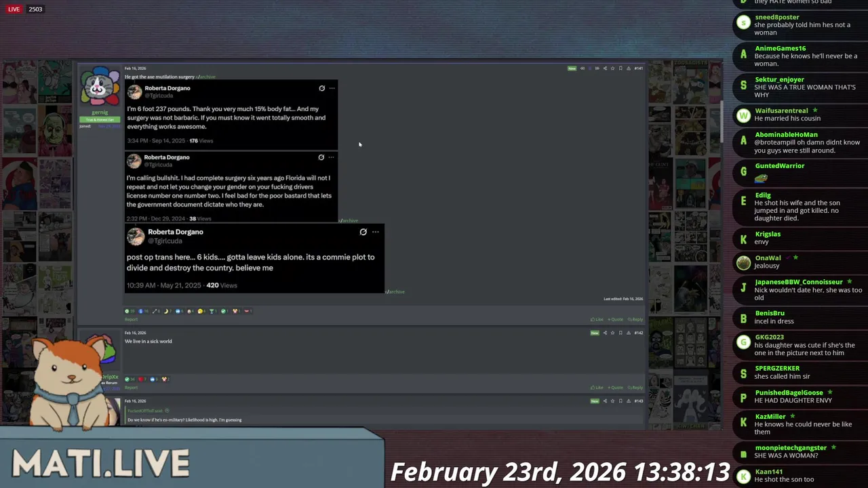The width and height of the screenshot is (868, 488).
Task: Click chat user PunishedBagelGoose
Action: [789, 392]
